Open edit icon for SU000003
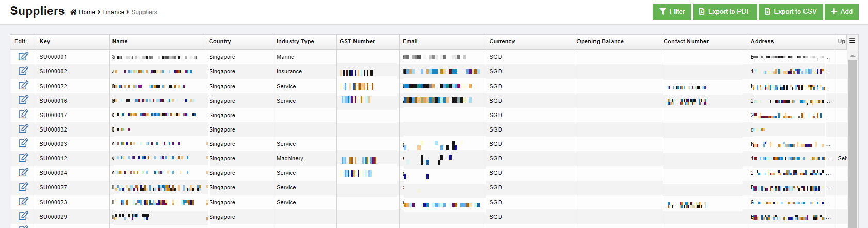The height and width of the screenshot is (228, 868). (23, 143)
